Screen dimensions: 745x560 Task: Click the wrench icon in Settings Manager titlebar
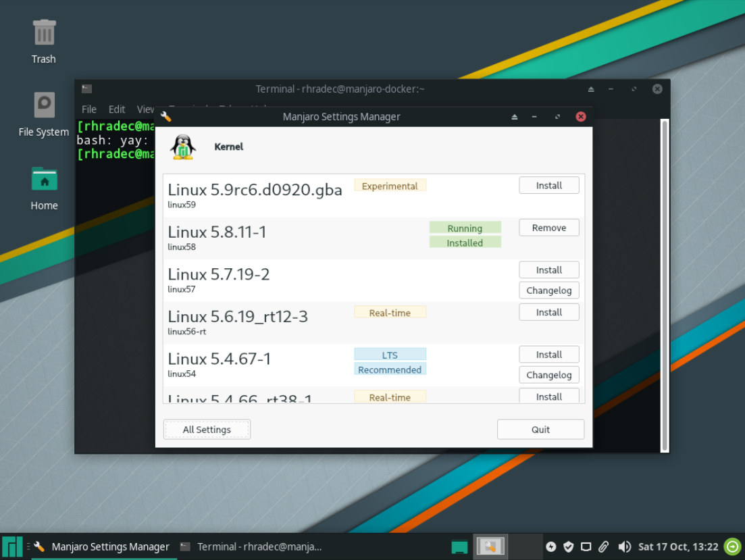[x=166, y=116]
